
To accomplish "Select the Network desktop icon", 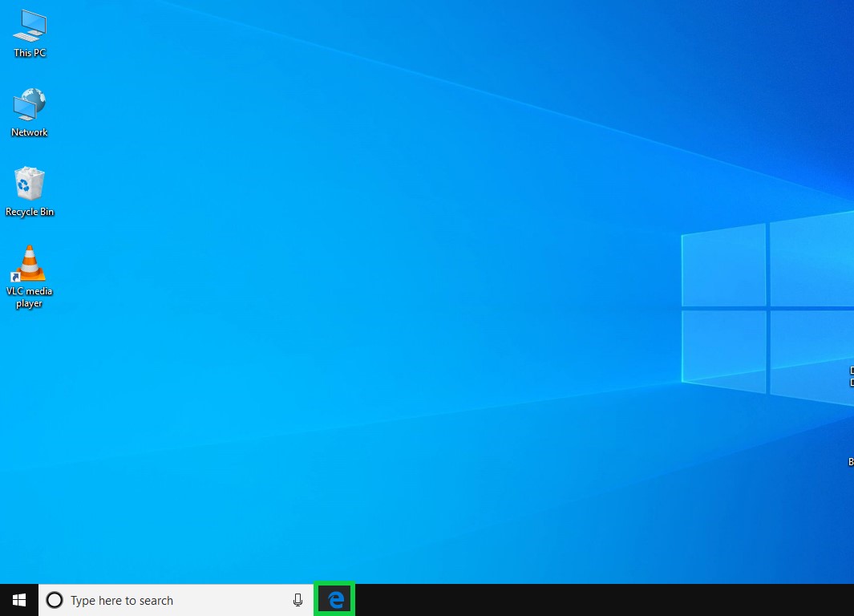I will point(30,105).
